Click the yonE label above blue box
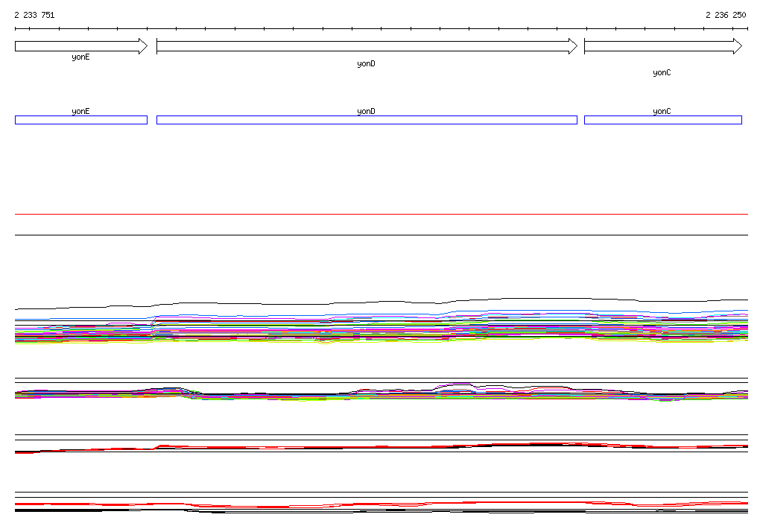 point(80,111)
